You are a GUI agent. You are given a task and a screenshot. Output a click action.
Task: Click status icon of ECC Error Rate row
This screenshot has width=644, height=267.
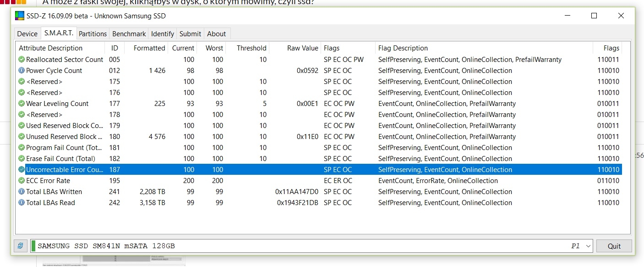click(22, 181)
